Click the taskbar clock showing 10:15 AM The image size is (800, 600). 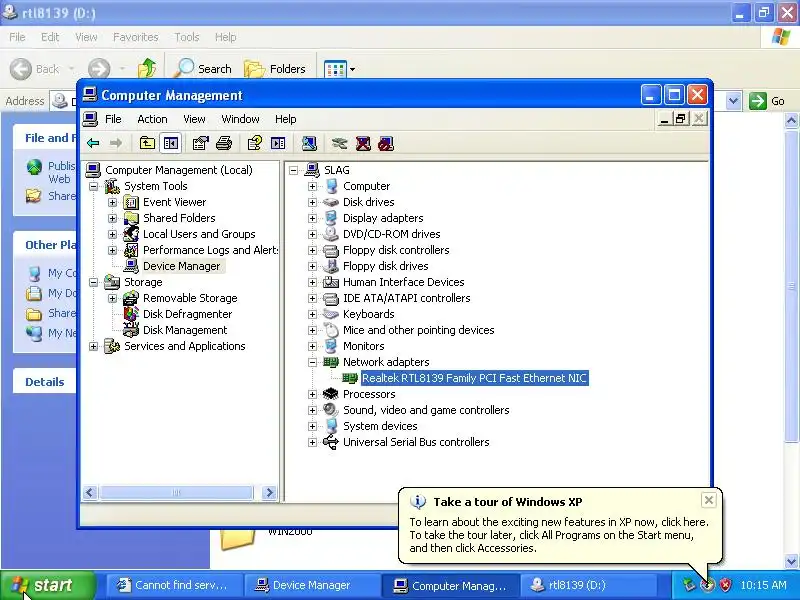pyautogui.click(x=763, y=585)
